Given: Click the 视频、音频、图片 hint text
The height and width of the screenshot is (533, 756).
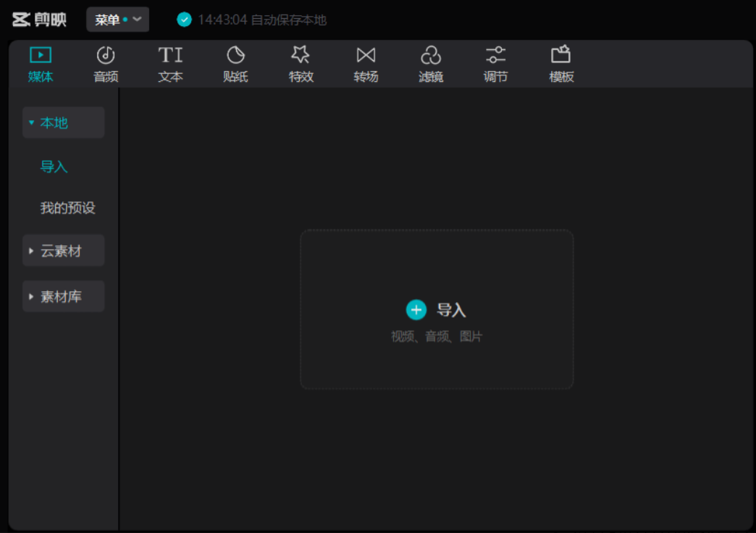Looking at the screenshot, I should 437,336.
